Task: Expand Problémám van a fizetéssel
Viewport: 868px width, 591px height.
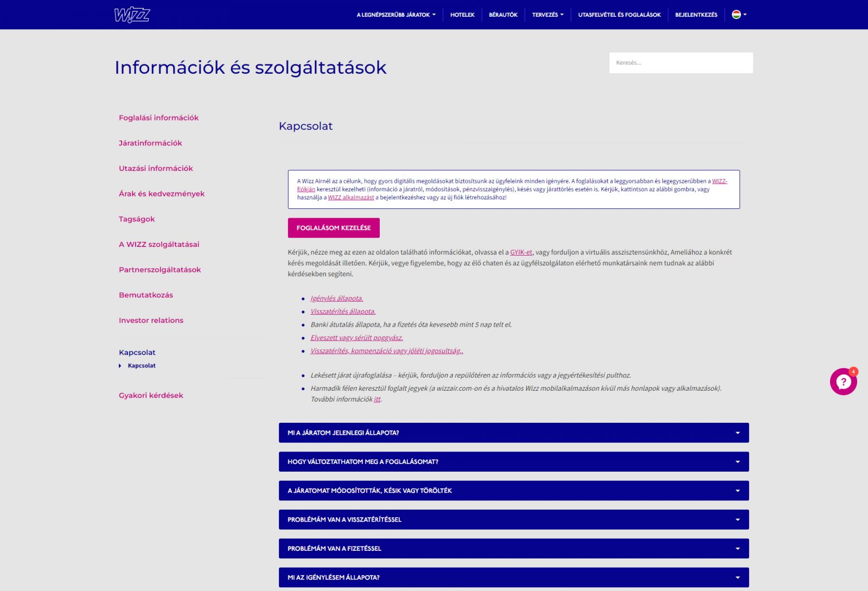Action: tap(514, 549)
